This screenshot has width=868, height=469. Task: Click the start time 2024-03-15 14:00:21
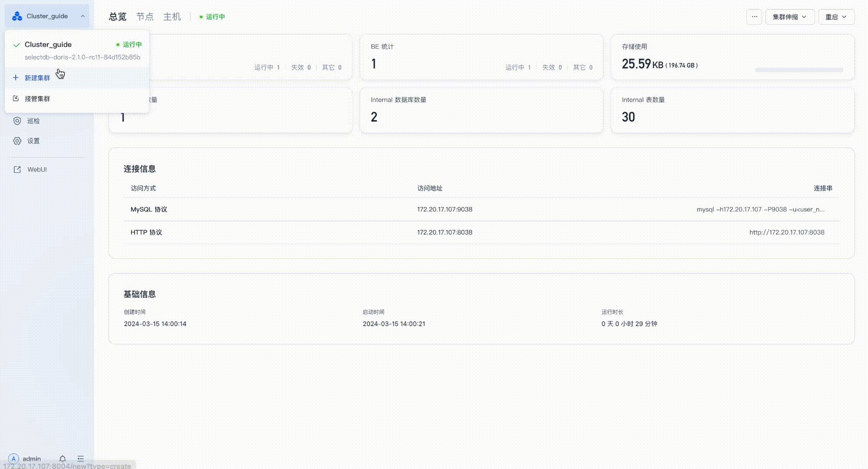click(x=394, y=324)
